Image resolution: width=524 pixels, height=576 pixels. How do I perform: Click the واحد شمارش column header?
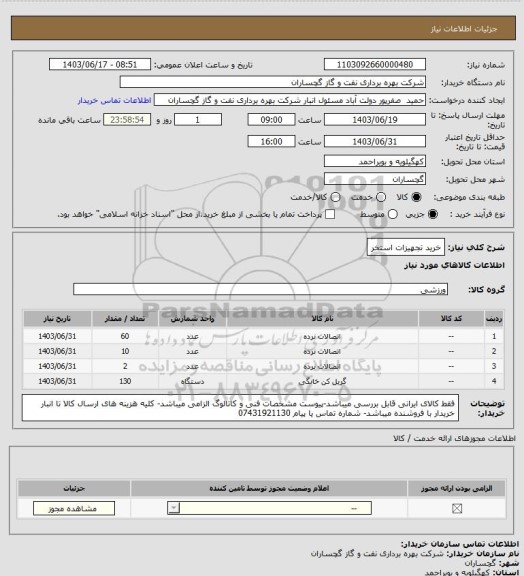coord(192,318)
